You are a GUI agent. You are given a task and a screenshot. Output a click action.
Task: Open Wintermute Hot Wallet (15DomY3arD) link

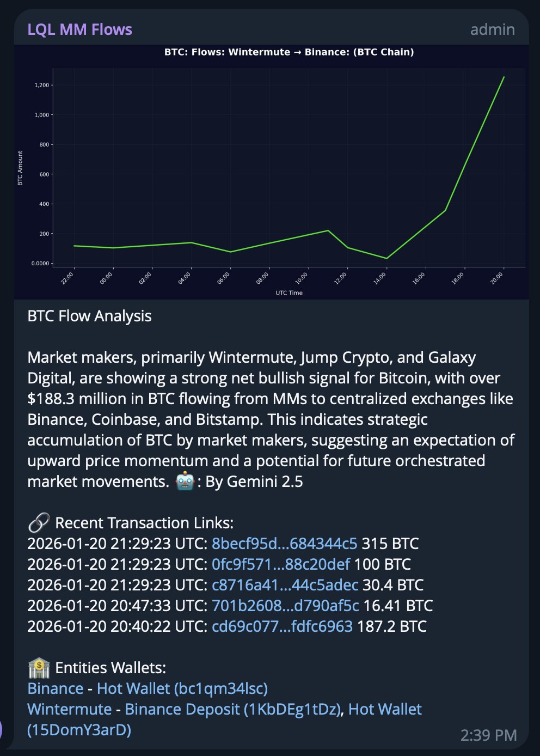pos(385,709)
